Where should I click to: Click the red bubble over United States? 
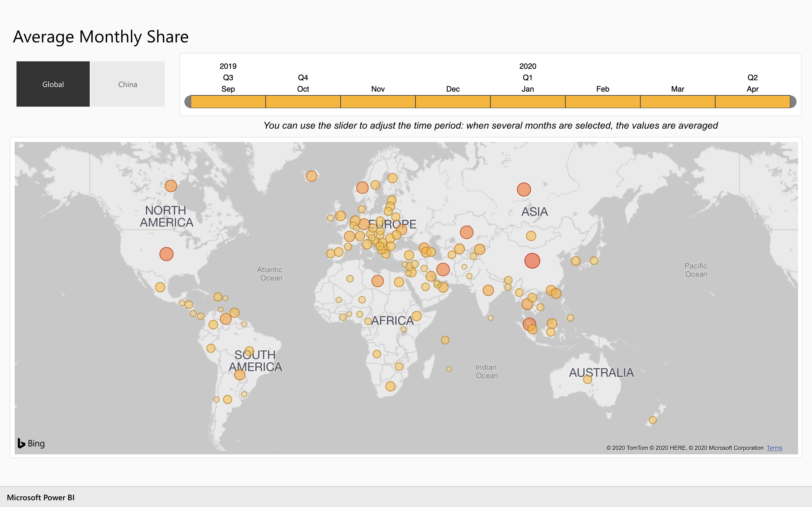click(166, 254)
